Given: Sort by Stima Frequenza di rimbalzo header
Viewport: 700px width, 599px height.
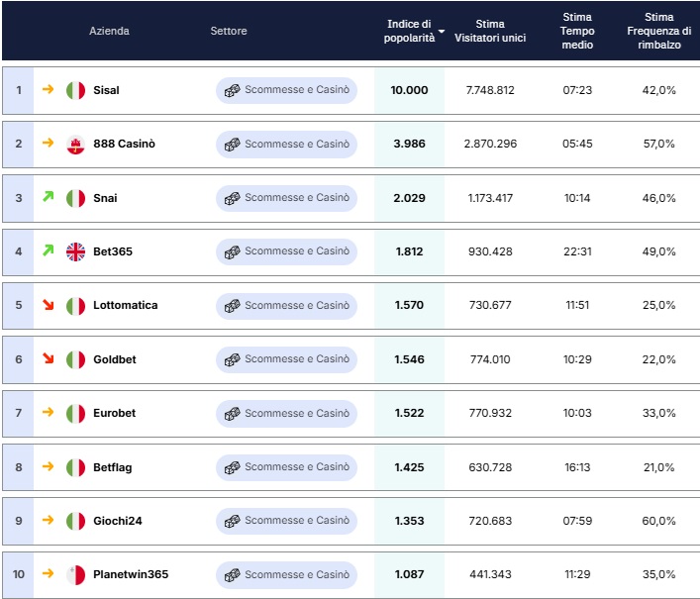Looking at the screenshot, I should [659, 31].
